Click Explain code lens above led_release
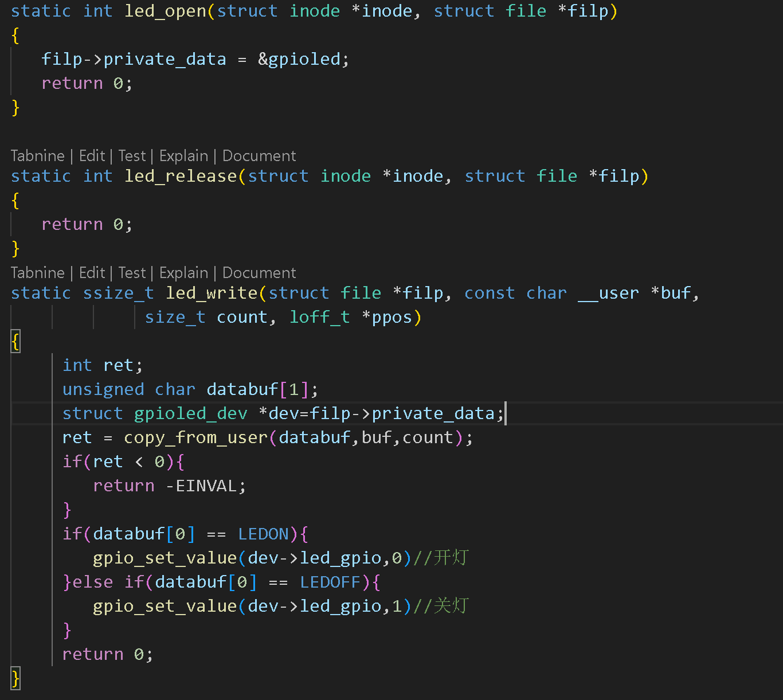This screenshot has width=783, height=700. [183, 156]
